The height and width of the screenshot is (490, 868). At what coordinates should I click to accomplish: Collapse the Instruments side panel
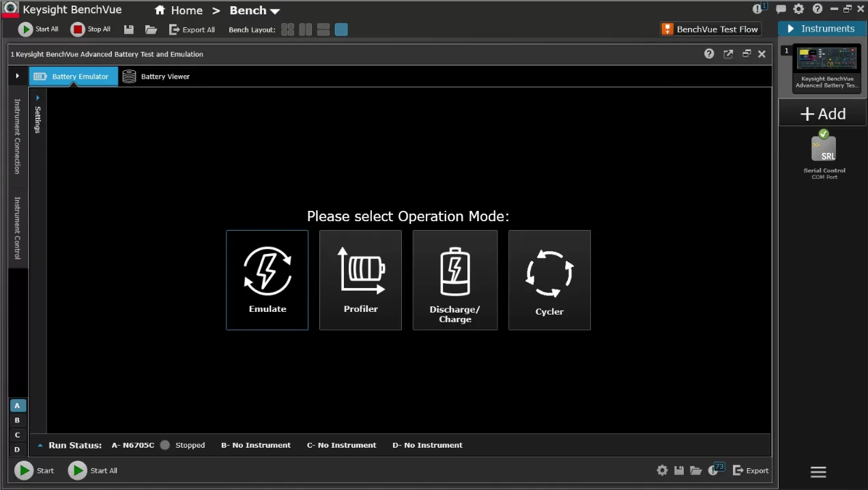(791, 29)
